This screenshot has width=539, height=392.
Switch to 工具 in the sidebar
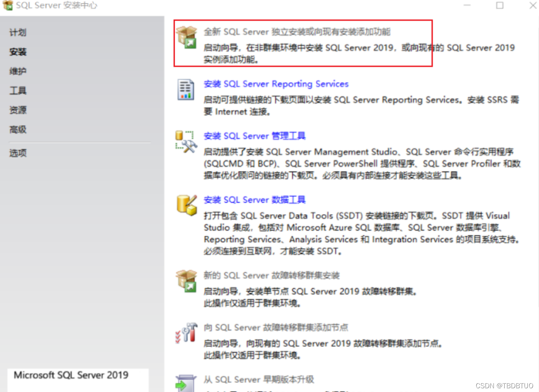(18, 90)
